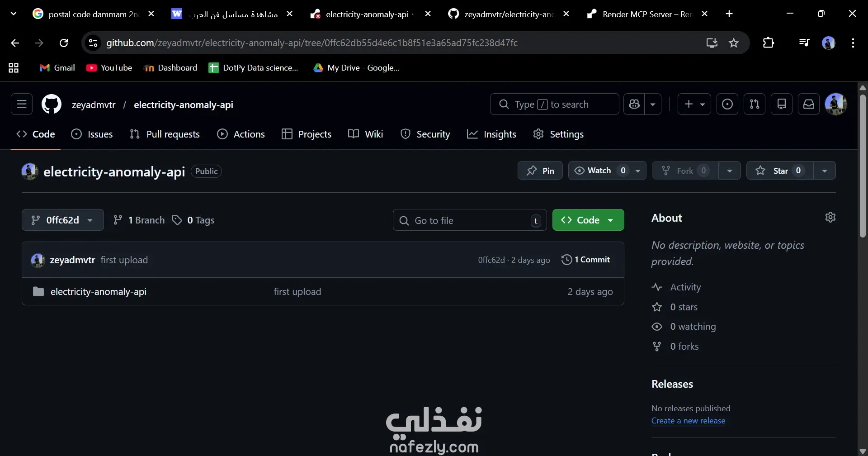Switch to the Insights tab
The width and height of the screenshot is (868, 456).
pyautogui.click(x=491, y=134)
